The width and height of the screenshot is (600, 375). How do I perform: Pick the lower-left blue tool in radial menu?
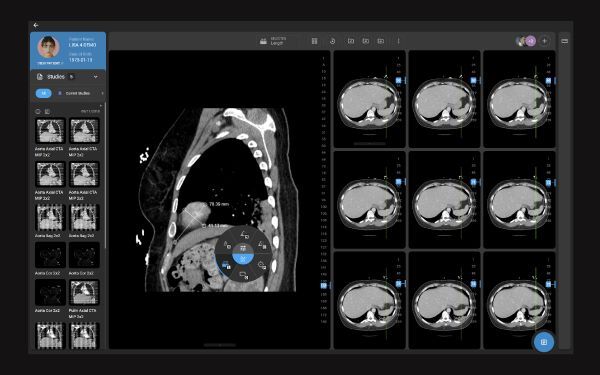pos(226,265)
